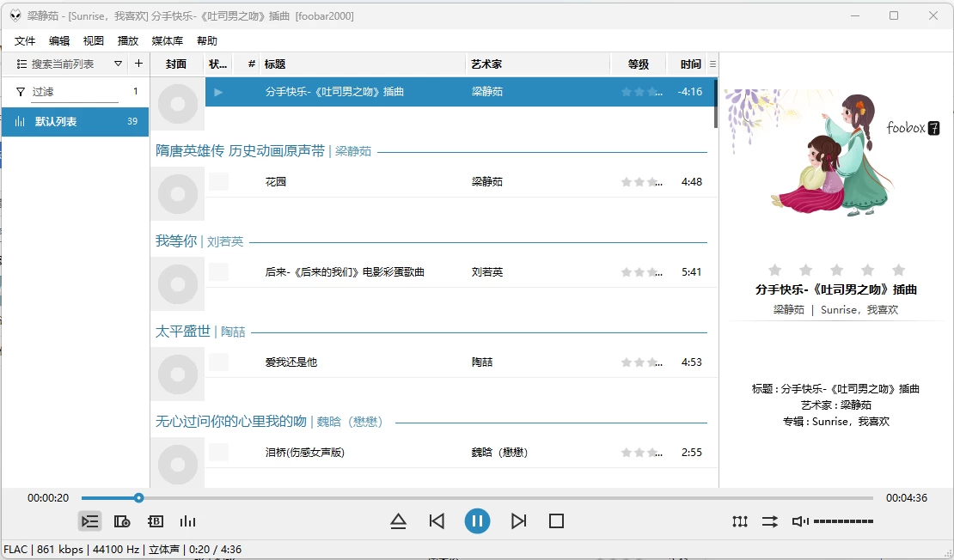Image resolution: width=954 pixels, height=560 pixels.
Task: Toggle shuffle playback order
Action: point(769,520)
